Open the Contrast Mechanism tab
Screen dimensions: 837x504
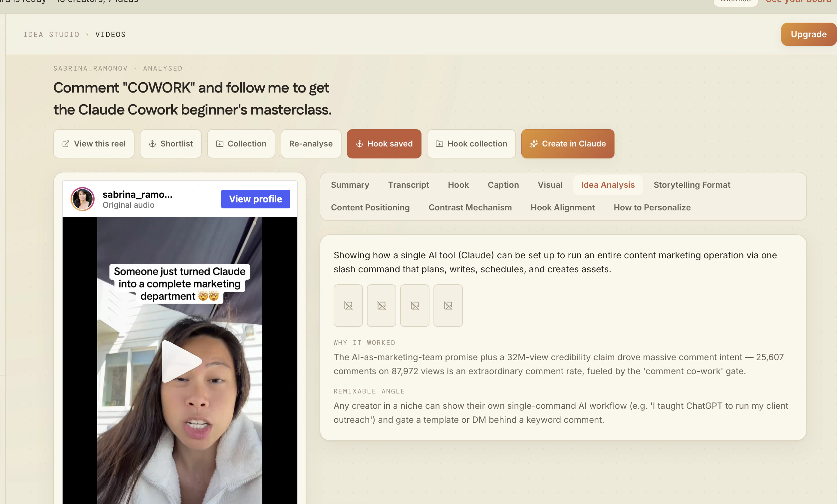(470, 207)
